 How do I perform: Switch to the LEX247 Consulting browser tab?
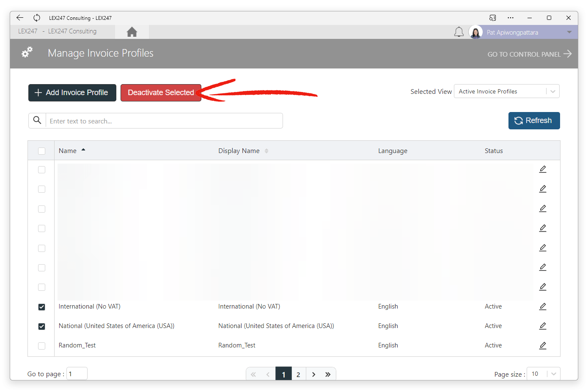80,18
